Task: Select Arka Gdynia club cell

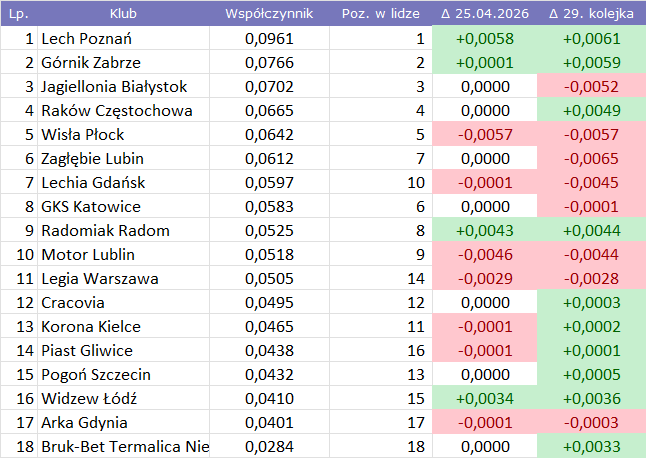Action: 84,423
